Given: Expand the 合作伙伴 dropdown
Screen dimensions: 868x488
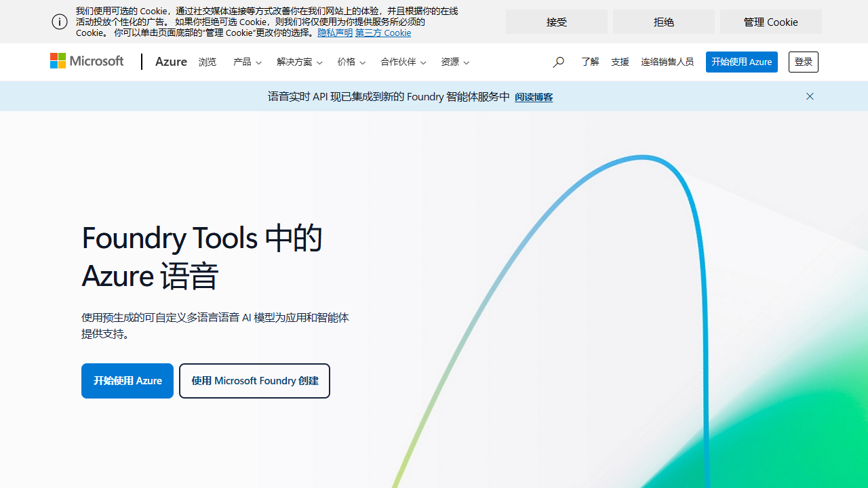Looking at the screenshot, I should pyautogui.click(x=403, y=62).
